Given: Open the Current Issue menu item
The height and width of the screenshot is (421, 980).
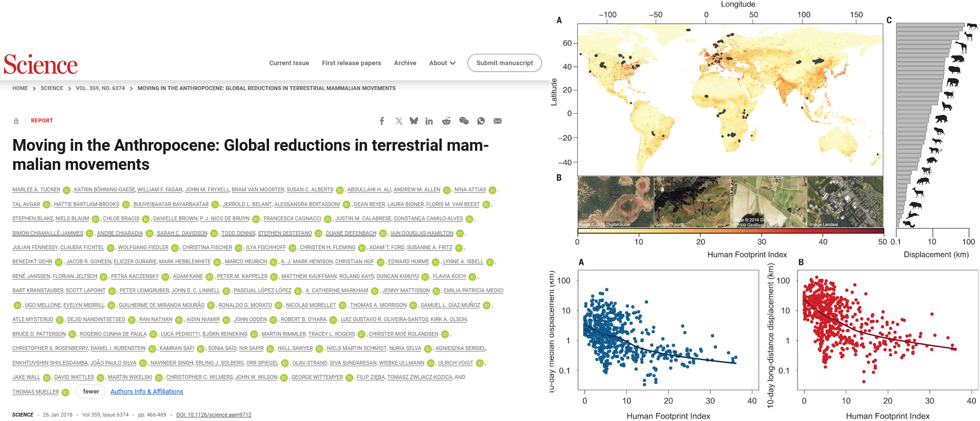Looking at the screenshot, I should 289,63.
